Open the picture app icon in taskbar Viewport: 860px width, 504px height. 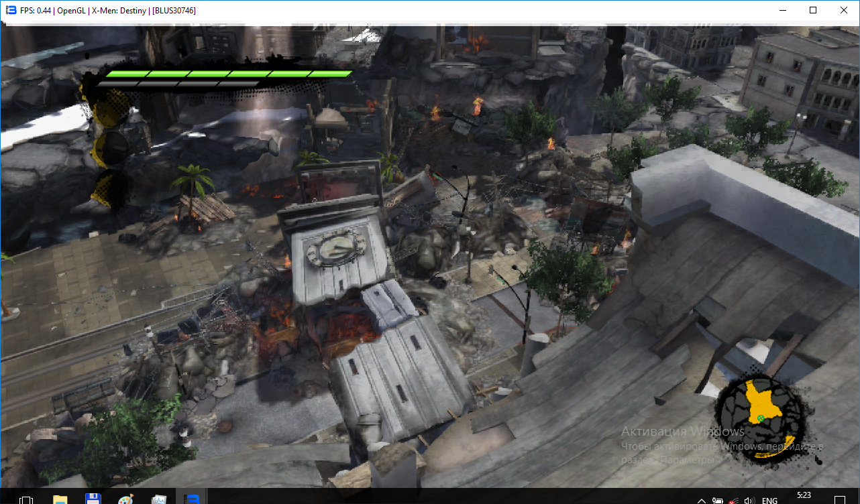point(159,499)
